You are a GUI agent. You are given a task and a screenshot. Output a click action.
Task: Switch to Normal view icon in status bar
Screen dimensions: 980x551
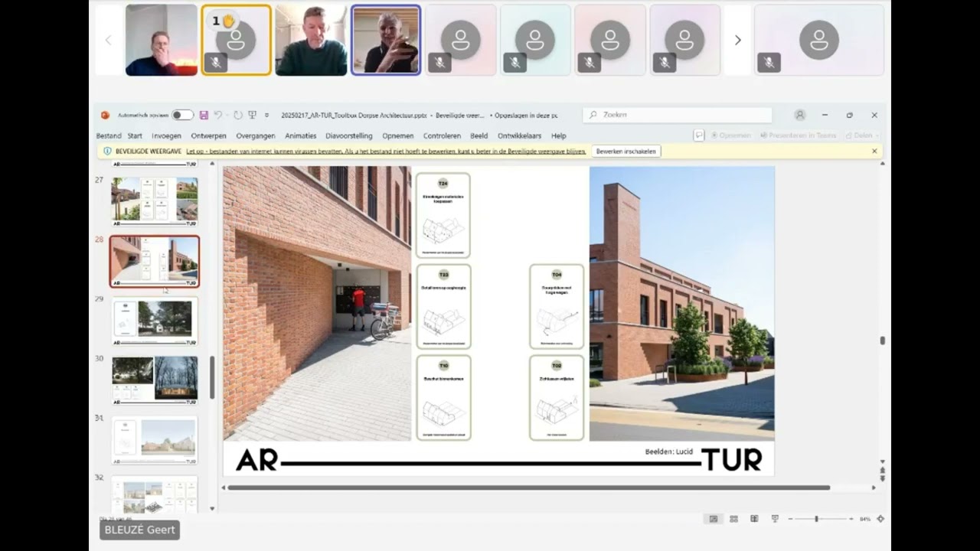pos(714,519)
